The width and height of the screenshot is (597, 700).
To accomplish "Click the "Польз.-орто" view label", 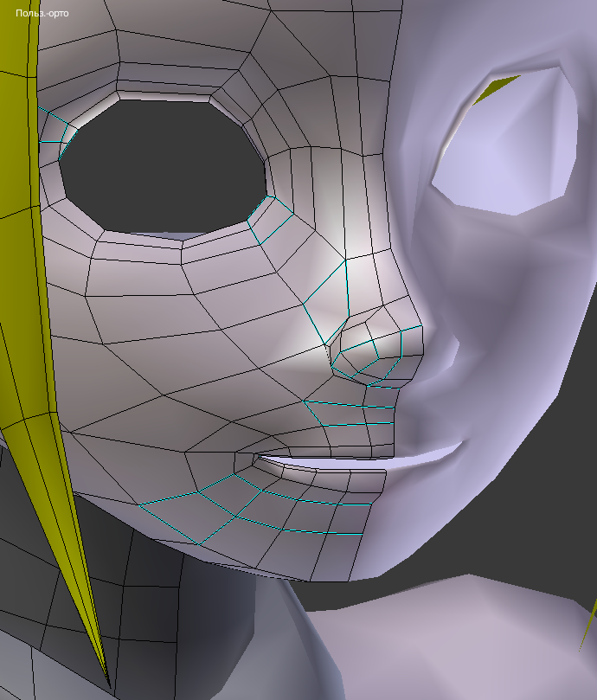I will [42, 13].
